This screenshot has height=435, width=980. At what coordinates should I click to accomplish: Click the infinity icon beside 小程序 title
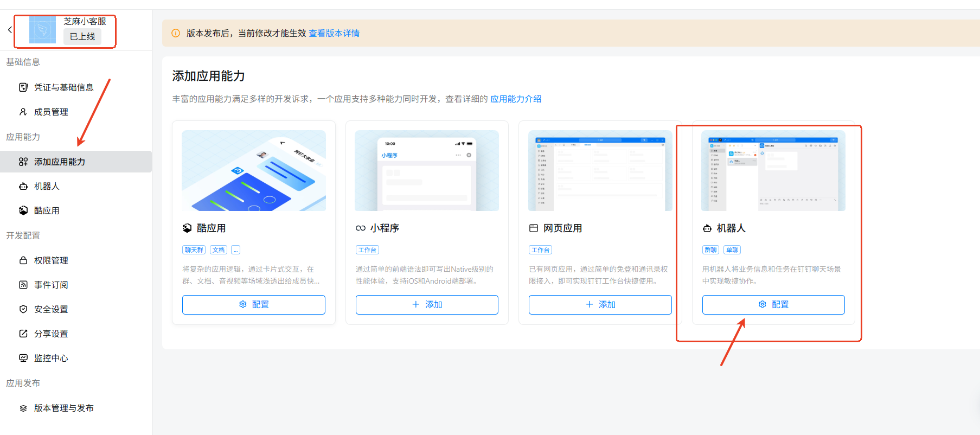[361, 228]
